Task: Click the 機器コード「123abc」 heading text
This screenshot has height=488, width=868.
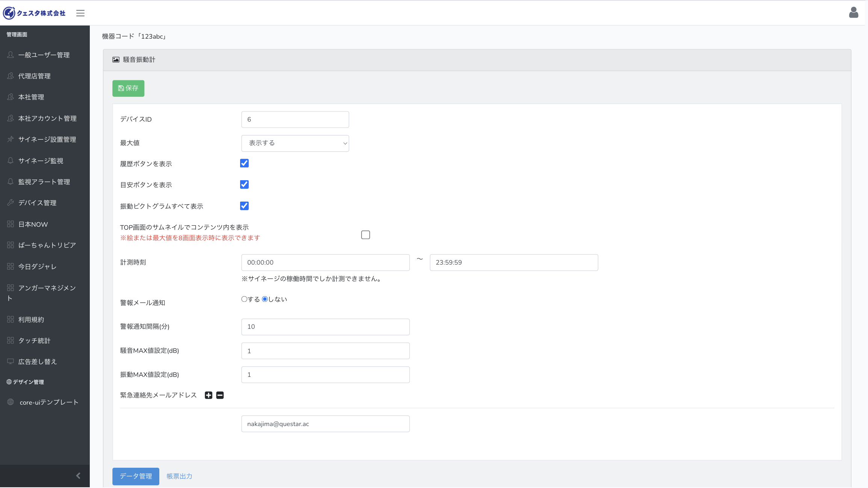Action: (134, 36)
